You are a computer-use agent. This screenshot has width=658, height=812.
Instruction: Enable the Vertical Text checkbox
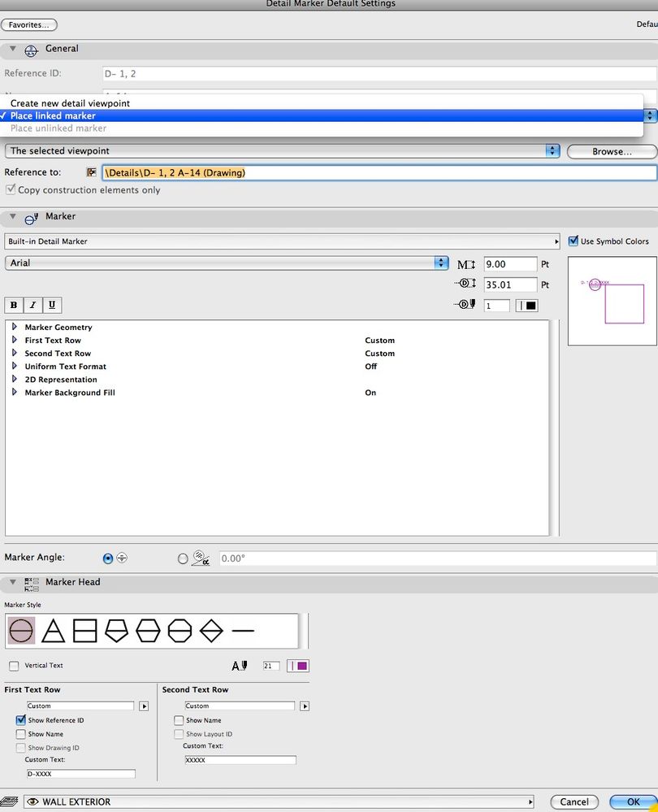coord(14,666)
